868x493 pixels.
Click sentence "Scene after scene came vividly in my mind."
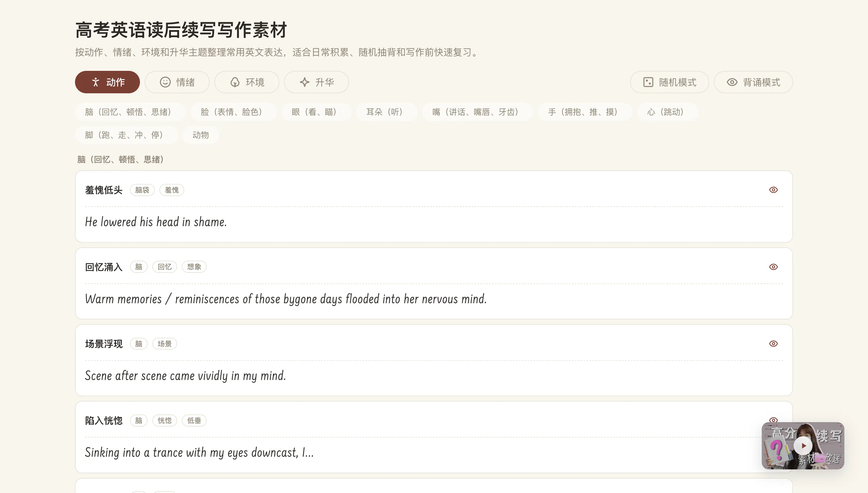185,376
